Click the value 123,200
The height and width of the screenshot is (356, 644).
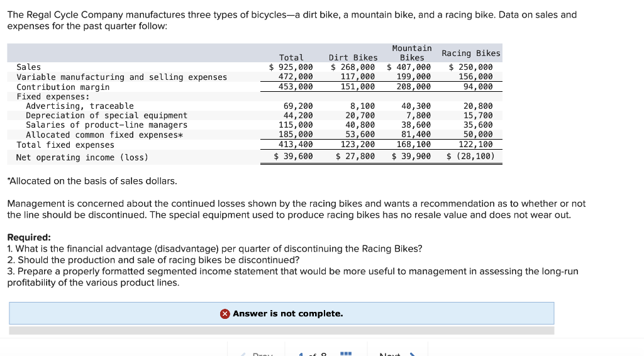pos(358,145)
